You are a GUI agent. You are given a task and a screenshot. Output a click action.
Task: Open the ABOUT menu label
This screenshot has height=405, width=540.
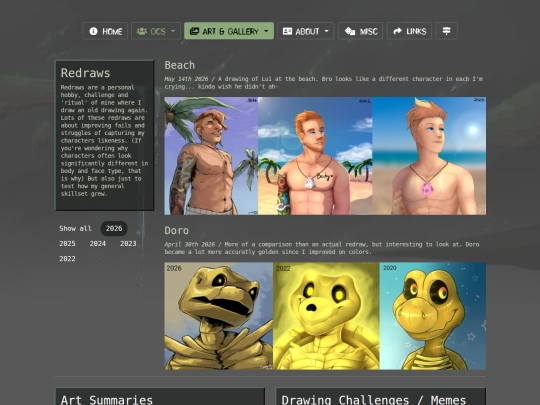point(307,31)
